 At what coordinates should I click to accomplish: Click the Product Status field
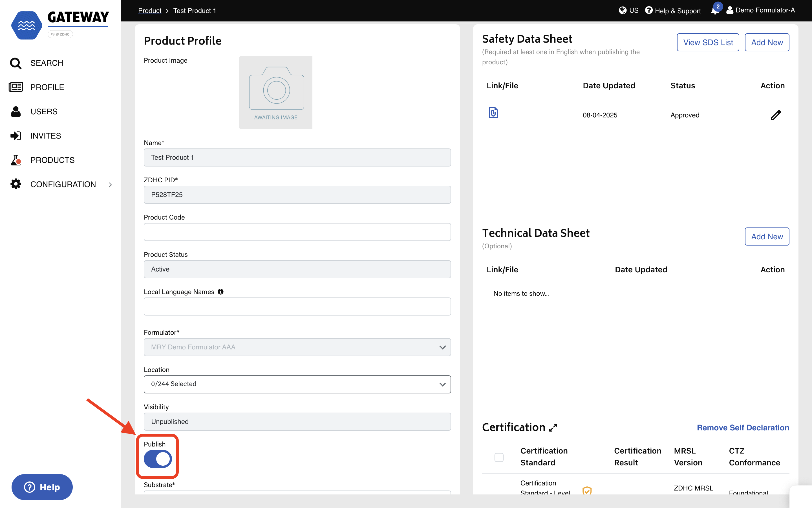pos(297,269)
